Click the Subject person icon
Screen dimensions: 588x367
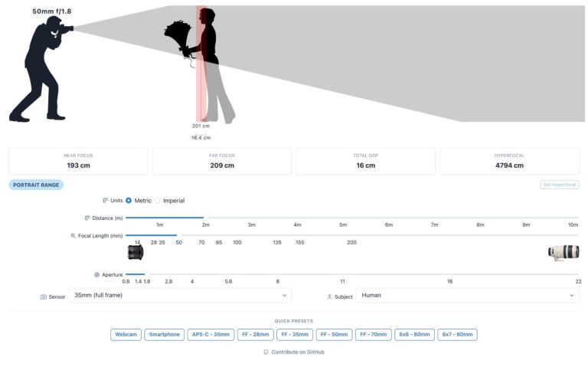[x=329, y=297]
